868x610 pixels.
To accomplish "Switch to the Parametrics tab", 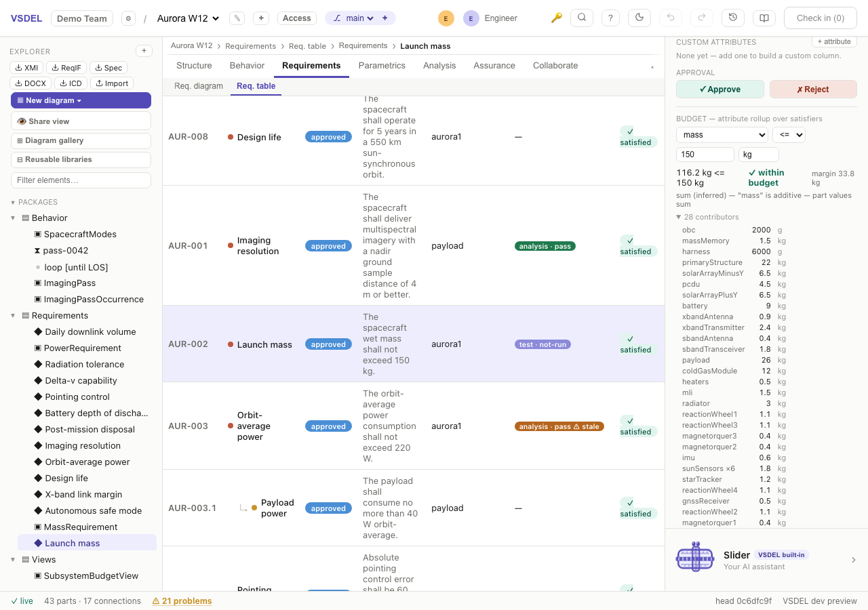I will (382, 66).
